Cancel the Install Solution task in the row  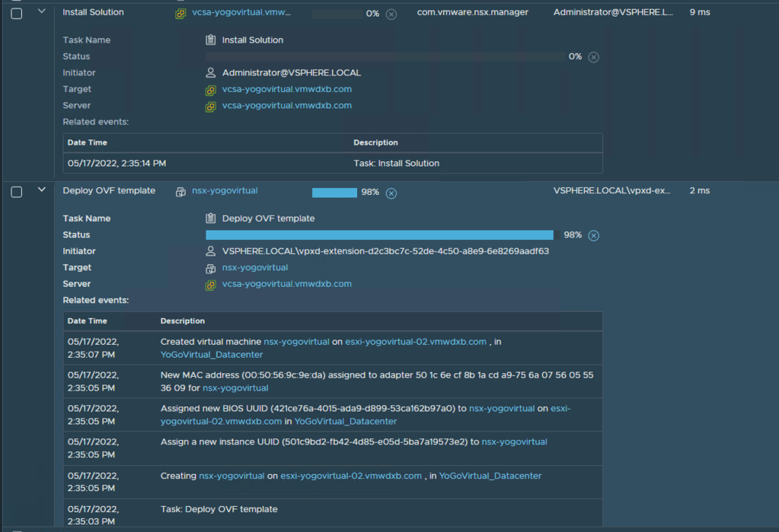tap(391, 14)
